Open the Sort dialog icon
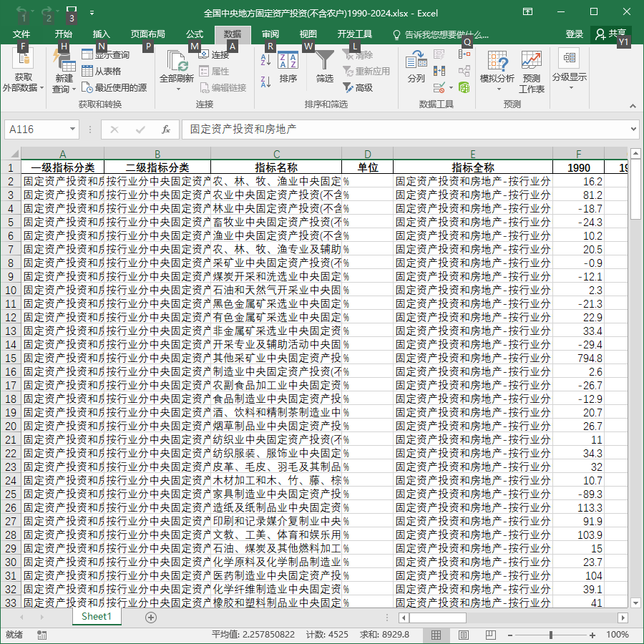 point(288,67)
